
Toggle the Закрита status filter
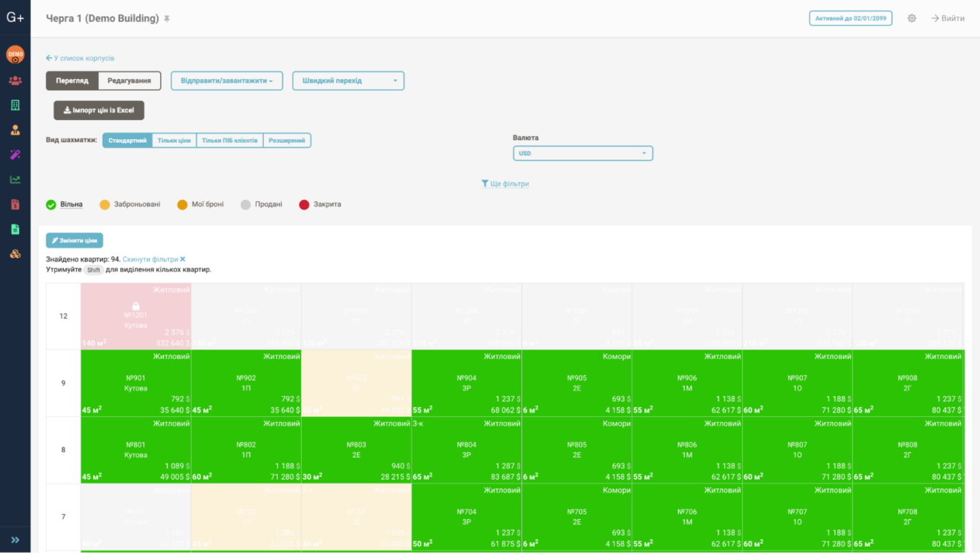320,204
